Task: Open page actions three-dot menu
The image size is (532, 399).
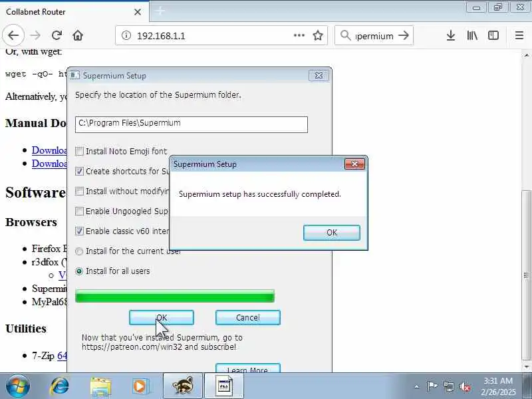Action: click(x=299, y=35)
